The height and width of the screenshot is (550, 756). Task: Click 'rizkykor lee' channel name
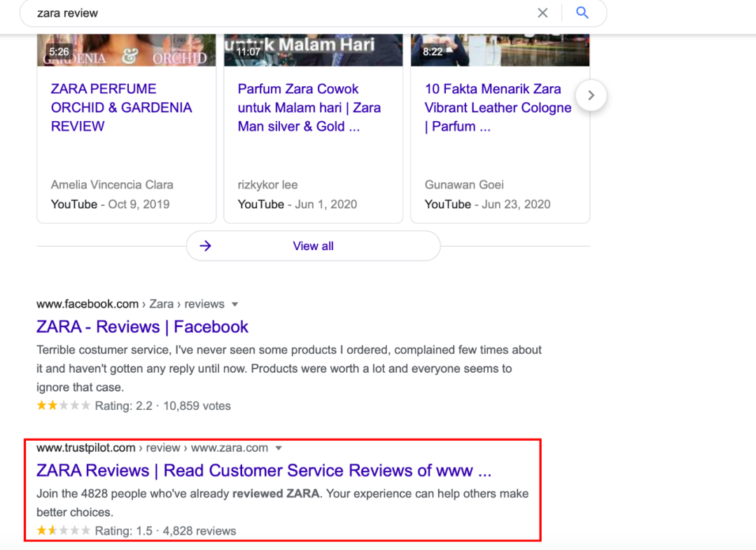click(267, 185)
